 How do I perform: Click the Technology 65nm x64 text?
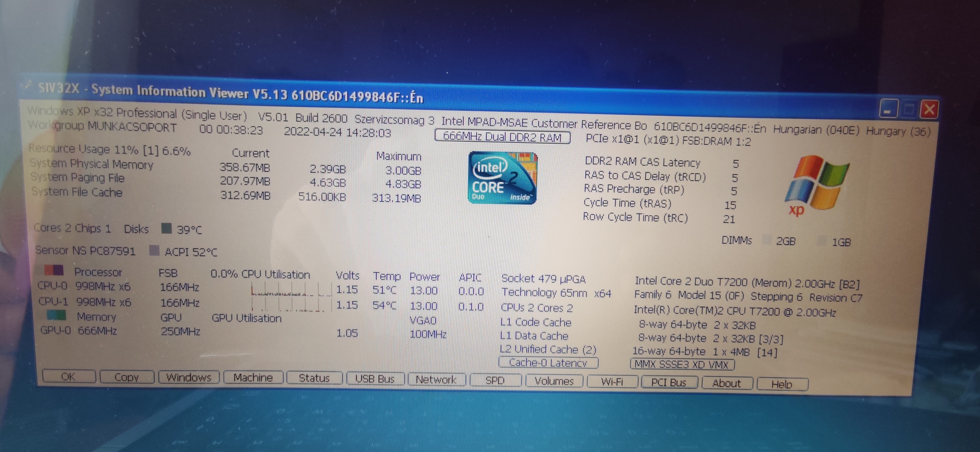(x=556, y=293)
